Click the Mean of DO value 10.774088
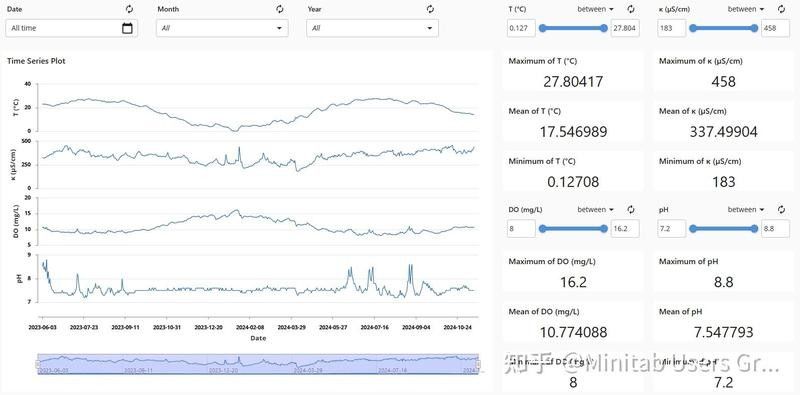 573,332
